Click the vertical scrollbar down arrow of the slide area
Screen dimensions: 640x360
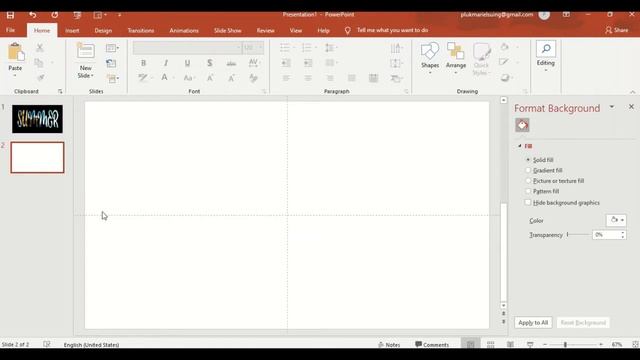click(503, 305)
